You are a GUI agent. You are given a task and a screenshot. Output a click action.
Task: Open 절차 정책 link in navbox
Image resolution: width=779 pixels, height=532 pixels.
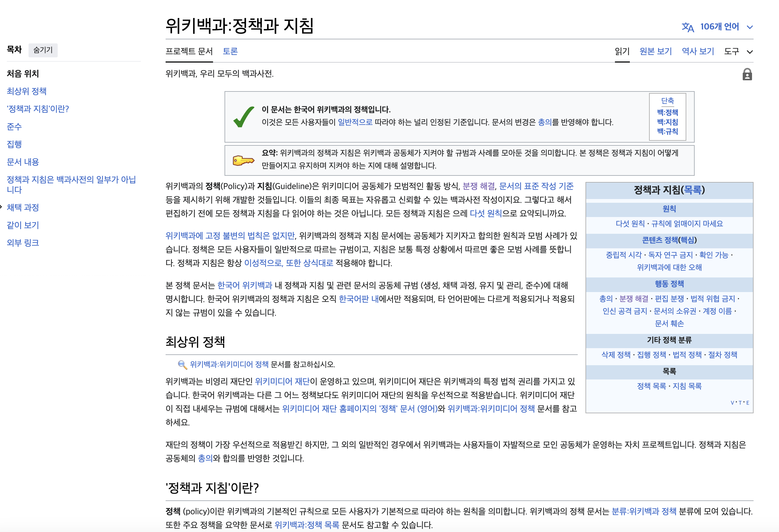point(722,355)
